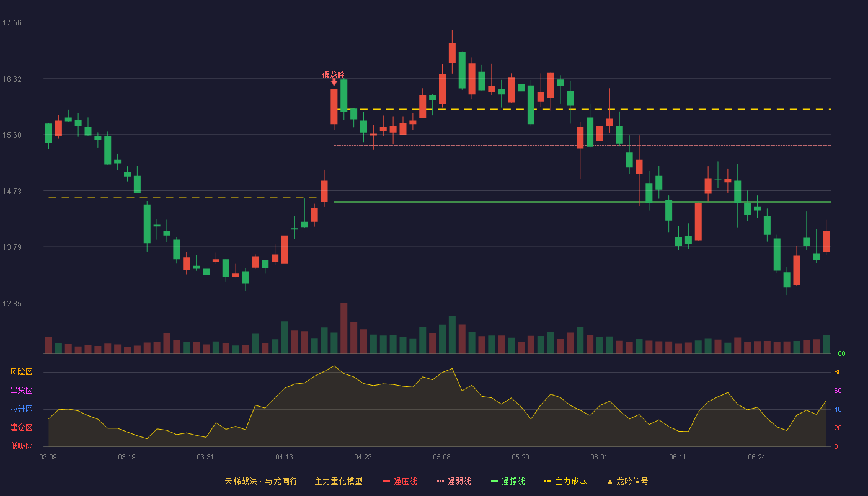This screenshot has height=496, width=868.
Task: Click the highest red candlestick near 05-08
Action: tap(452, 53)
